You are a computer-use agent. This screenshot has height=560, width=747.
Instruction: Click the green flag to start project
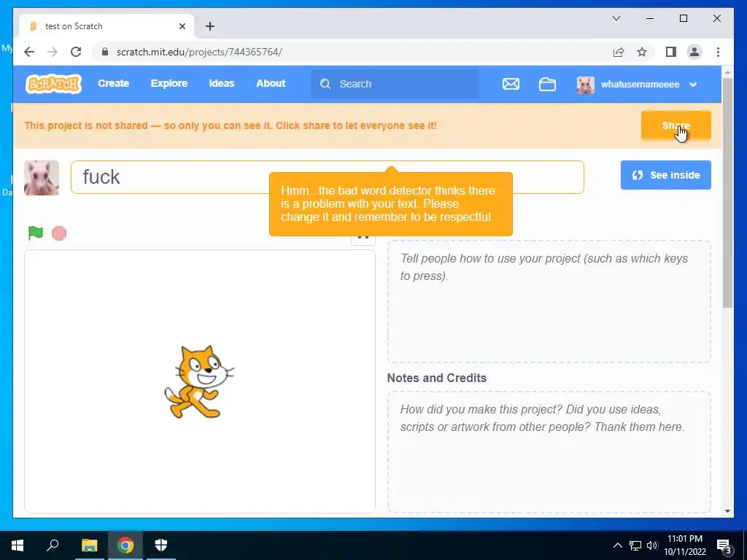coord(36,233)
